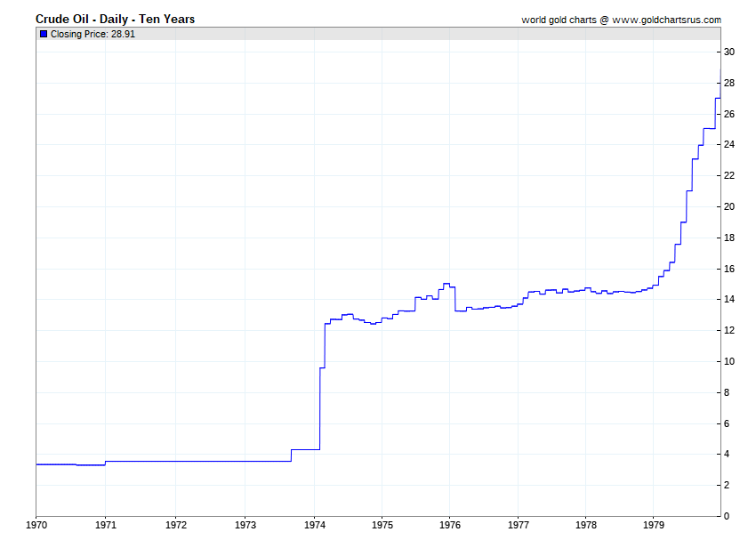Click the y-axis value 16
Viewport: 756px width, 548px height.
(x=729, y=269)
